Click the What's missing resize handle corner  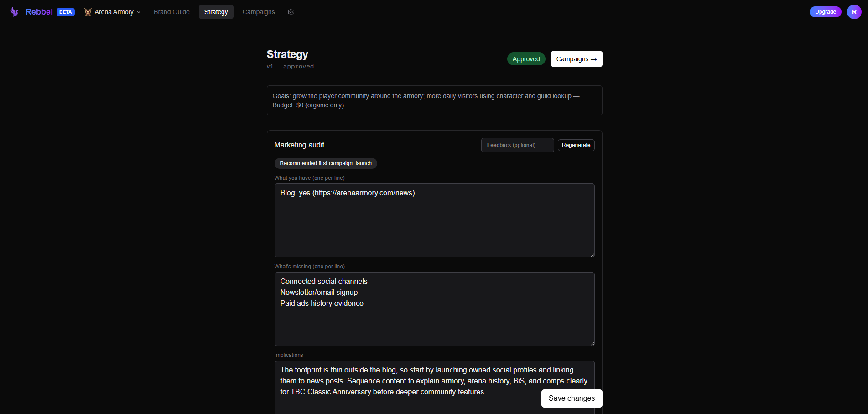[592, 343]
